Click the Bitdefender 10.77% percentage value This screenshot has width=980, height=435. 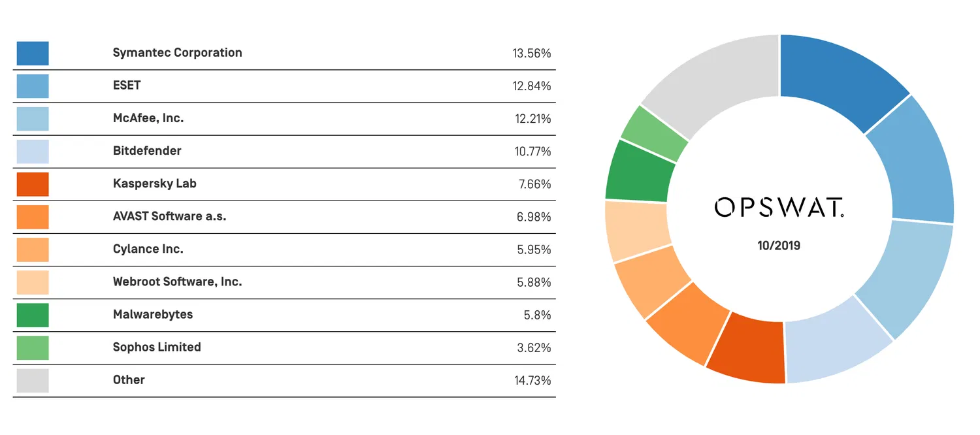click(x=532, y=152)
